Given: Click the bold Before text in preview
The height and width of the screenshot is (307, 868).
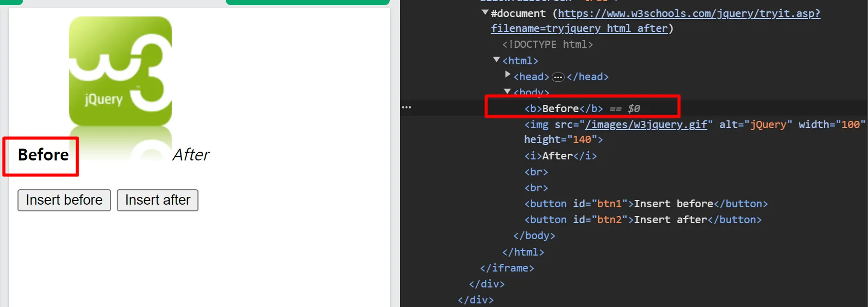Looking at the screenshot, I should click(43, 155).
